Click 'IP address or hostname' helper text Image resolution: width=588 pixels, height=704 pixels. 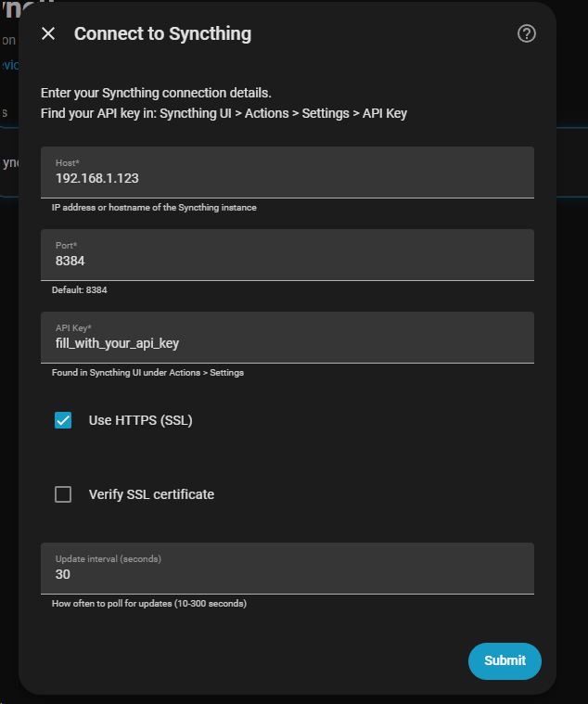(154, 208)
